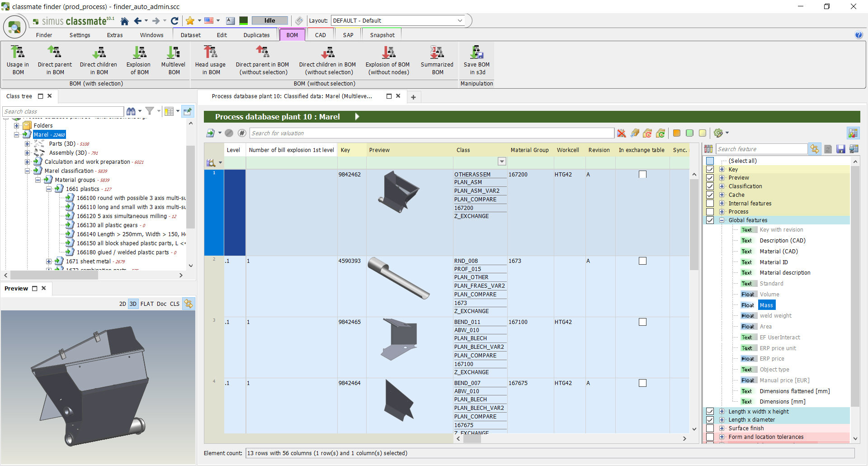
Task: Show the Doc preview mode
Action: pyautogui.click(x=162, y=304)
